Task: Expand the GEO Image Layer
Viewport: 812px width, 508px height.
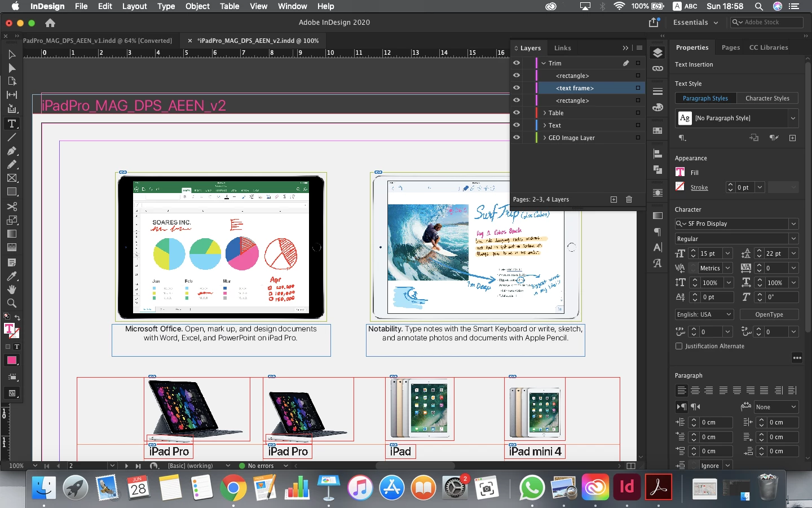Action: coord(544,138)
